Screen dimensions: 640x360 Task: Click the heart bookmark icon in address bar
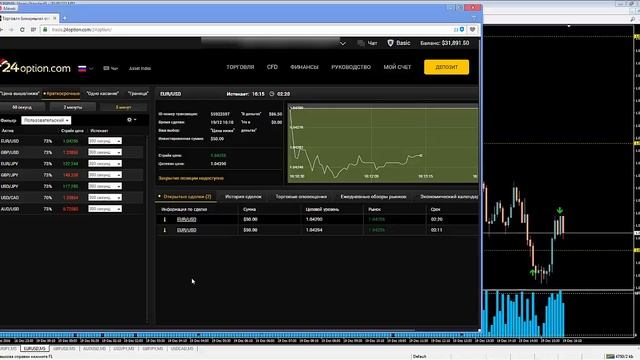(x=473, y=29)
